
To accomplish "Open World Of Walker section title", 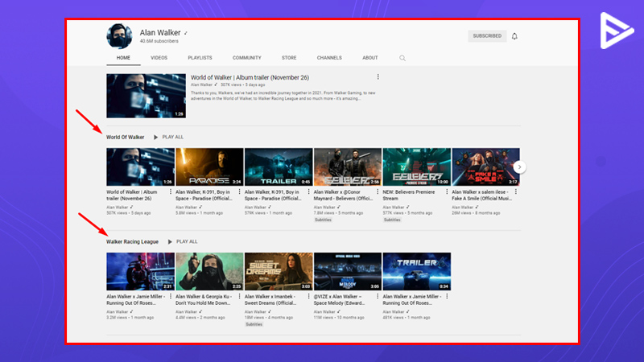I will pos(126,137).
